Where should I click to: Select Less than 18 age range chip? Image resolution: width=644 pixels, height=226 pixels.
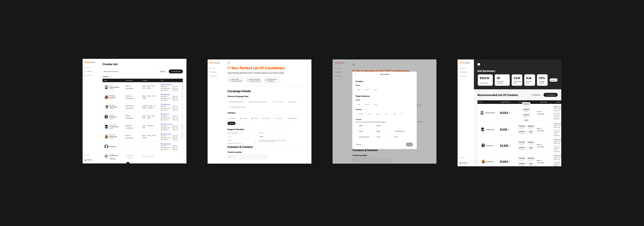click(x=360, y=114)
